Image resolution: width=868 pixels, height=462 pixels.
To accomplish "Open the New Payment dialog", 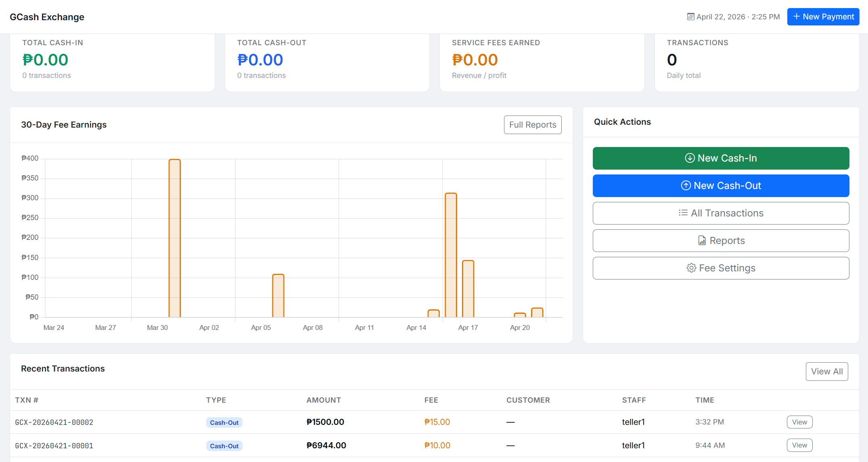I will [823, 17].
